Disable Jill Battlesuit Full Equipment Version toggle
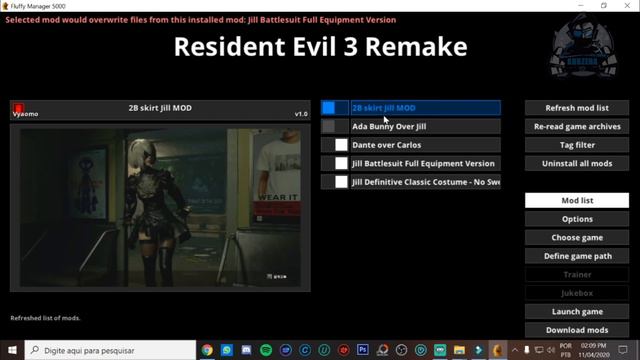This screenshot has width=640, height=360. pos(335,163)
